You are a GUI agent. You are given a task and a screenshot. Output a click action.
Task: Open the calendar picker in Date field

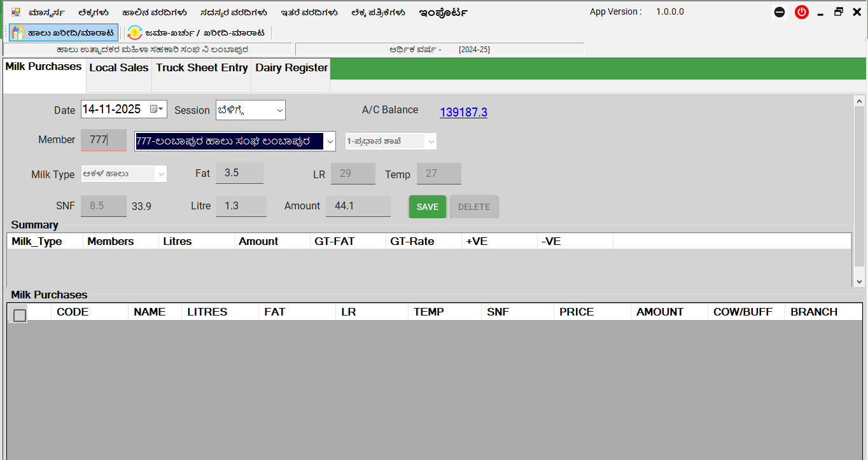157,109
